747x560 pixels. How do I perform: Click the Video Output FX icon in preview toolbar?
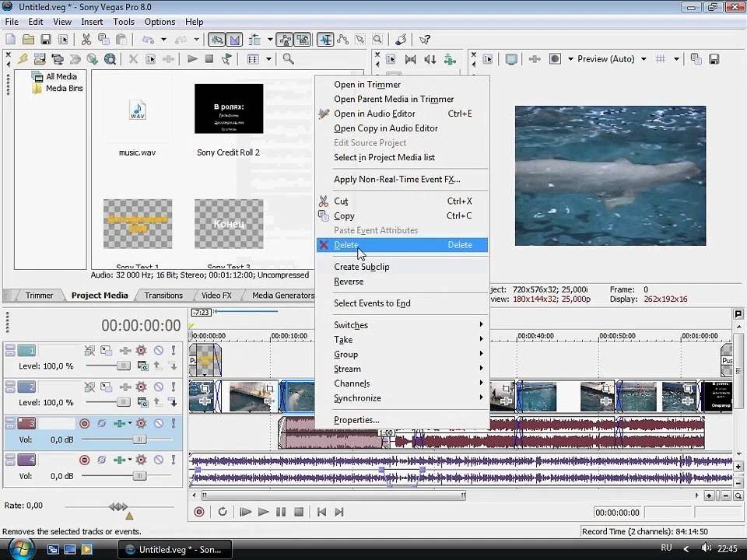tap(535, 59)
